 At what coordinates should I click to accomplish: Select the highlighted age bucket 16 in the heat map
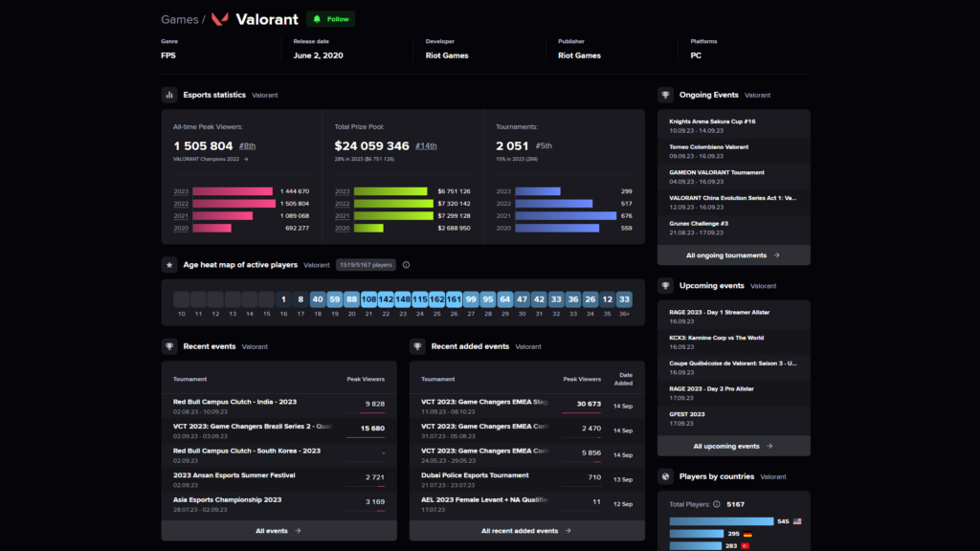coord(284,299)
